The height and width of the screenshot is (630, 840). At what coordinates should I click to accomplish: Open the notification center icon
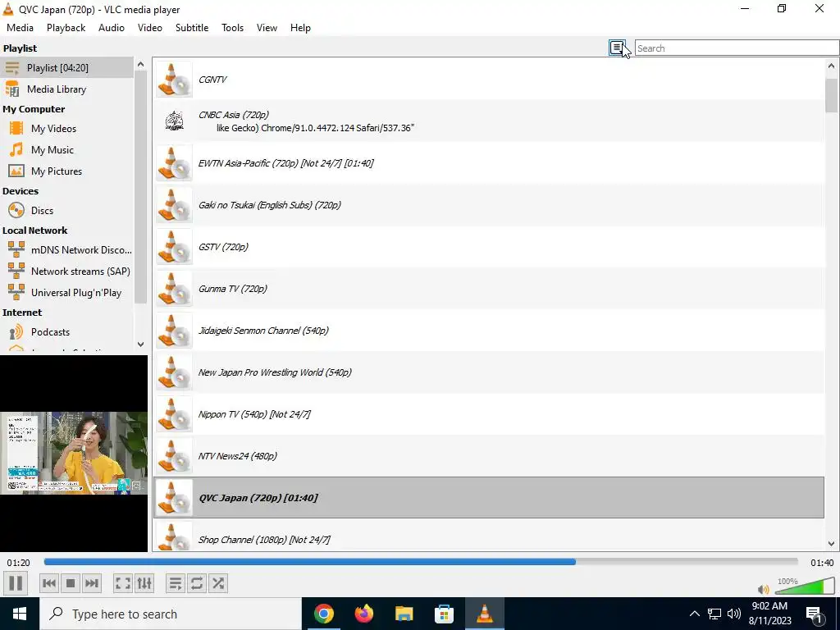pyautogui.click(x=815, y=614)
